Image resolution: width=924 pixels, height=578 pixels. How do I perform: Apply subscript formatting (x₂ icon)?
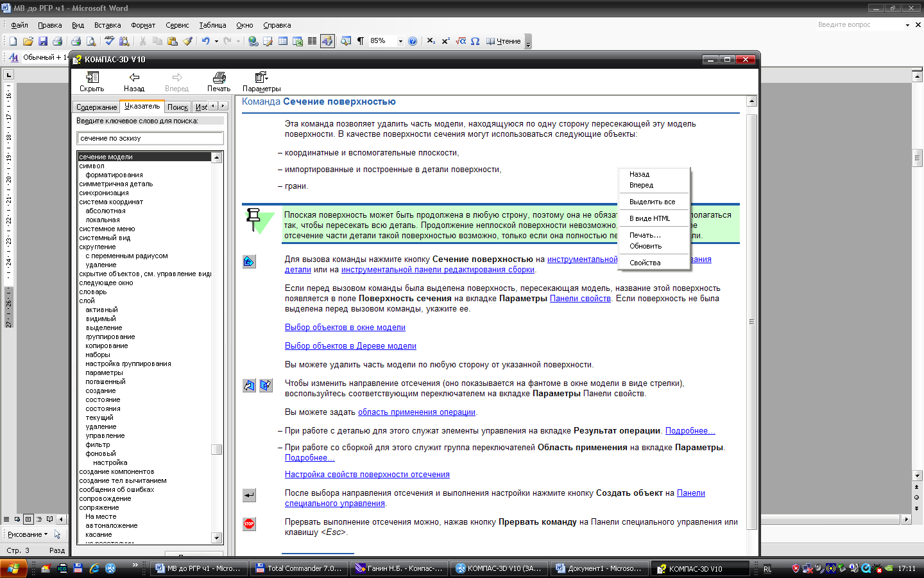pyautogui.click(x=431, y=41)
